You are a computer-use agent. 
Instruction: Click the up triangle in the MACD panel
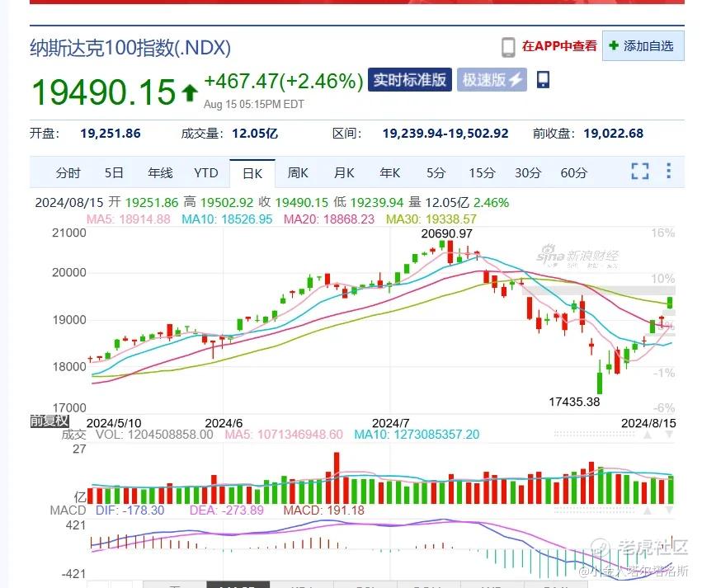648,510
